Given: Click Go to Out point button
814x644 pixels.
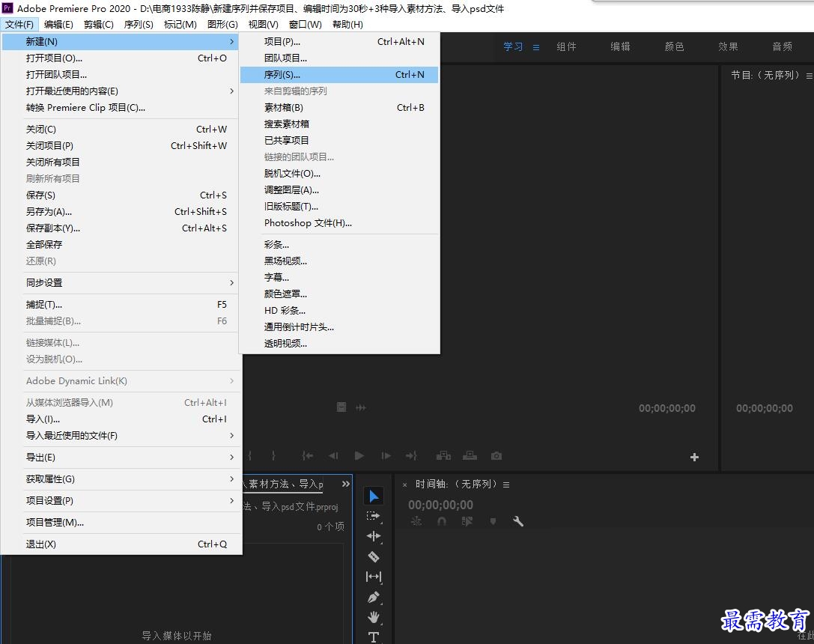Looking at the screenshot, I should (x=411, y=455).
